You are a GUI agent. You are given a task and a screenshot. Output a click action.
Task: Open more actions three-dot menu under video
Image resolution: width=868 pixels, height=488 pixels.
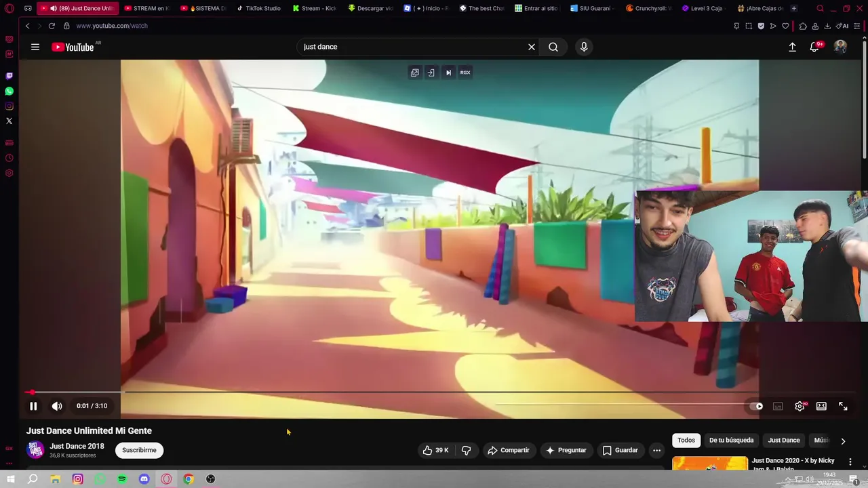pos(656,450)
